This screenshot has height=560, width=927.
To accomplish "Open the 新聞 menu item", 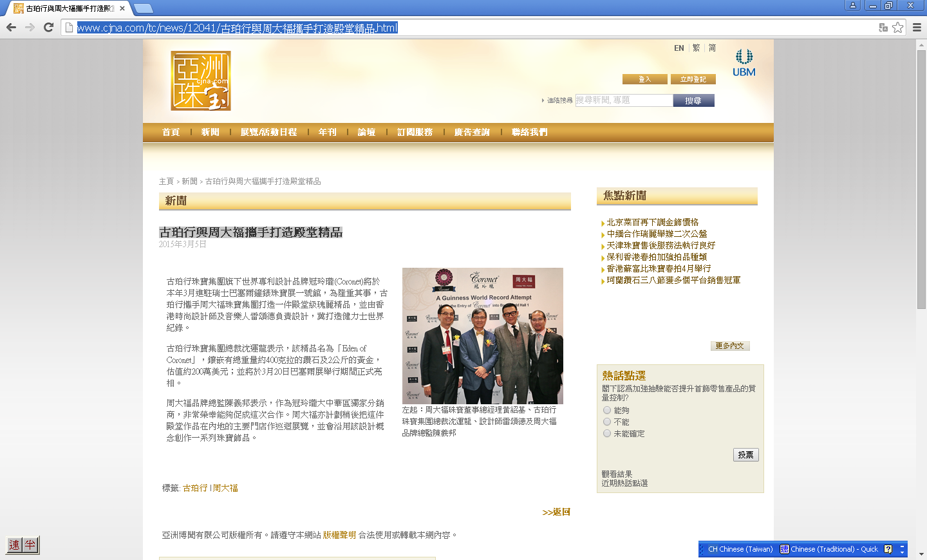I will pyautogui.click(x=211, y=132).
